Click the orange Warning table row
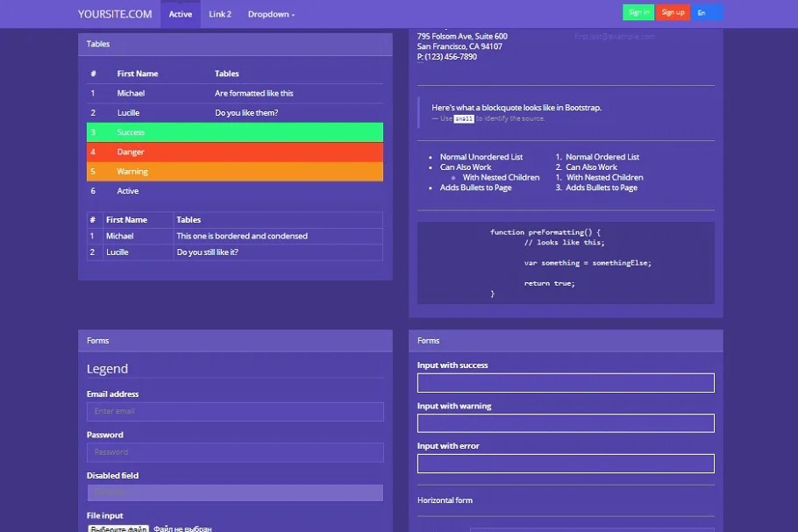Screen dimensions: 798x532 235,172
